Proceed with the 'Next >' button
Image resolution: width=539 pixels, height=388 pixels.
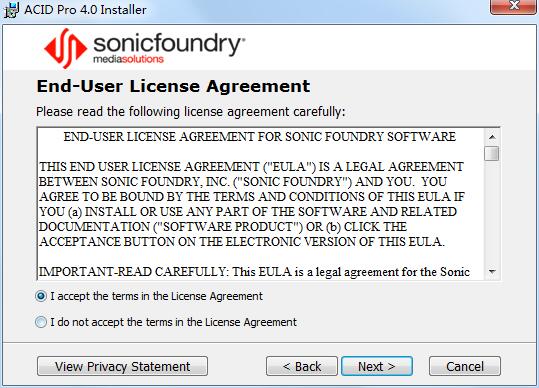point(377,366)
